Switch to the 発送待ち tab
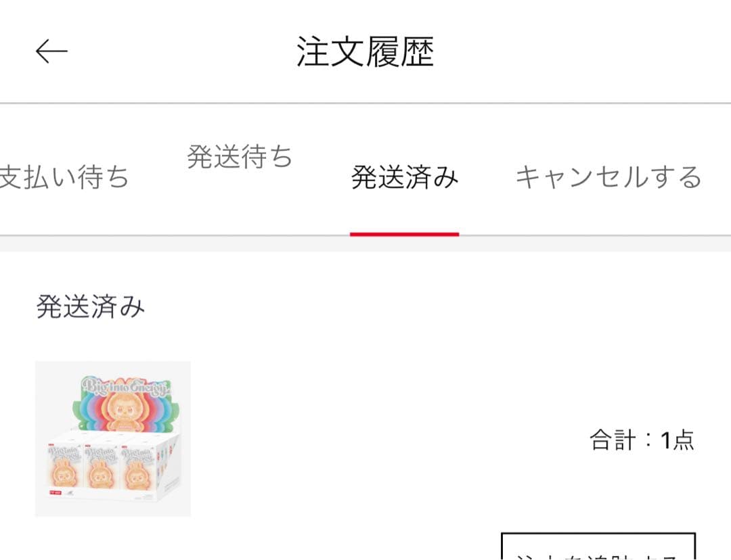This screenshot has height=560, width=731. tap(240, 156)
